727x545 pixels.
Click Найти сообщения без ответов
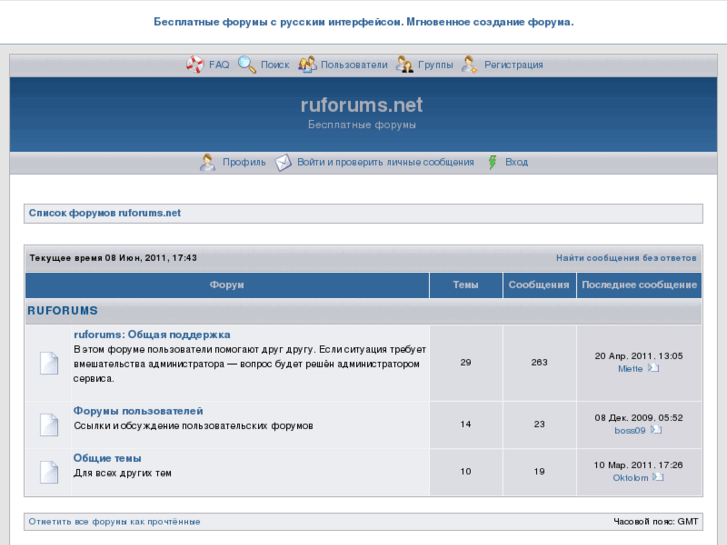626,258
